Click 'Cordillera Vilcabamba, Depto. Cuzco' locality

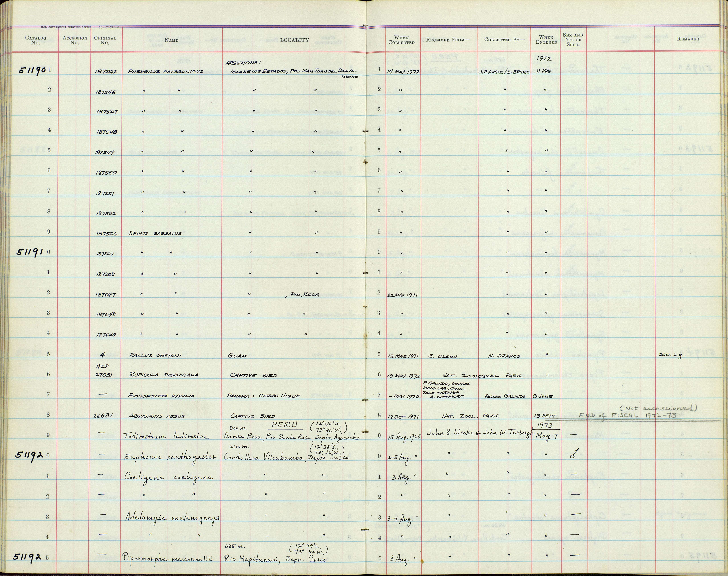tap(286, 458)
